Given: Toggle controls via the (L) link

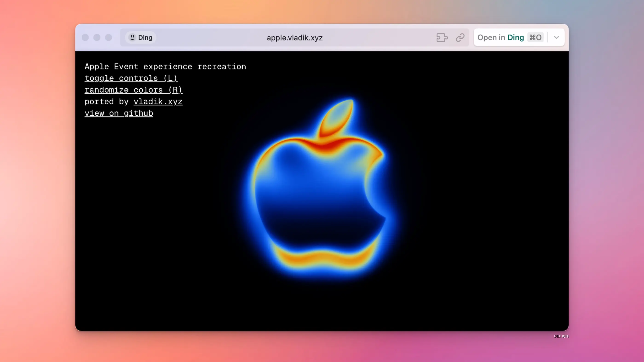Looking at the screenshot, I should (x=131, y=78).
